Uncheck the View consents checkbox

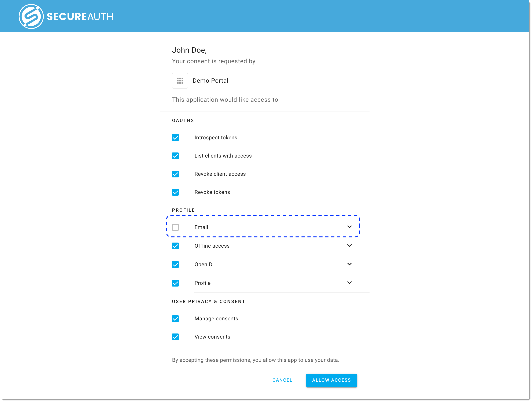(x=175, y=337)
